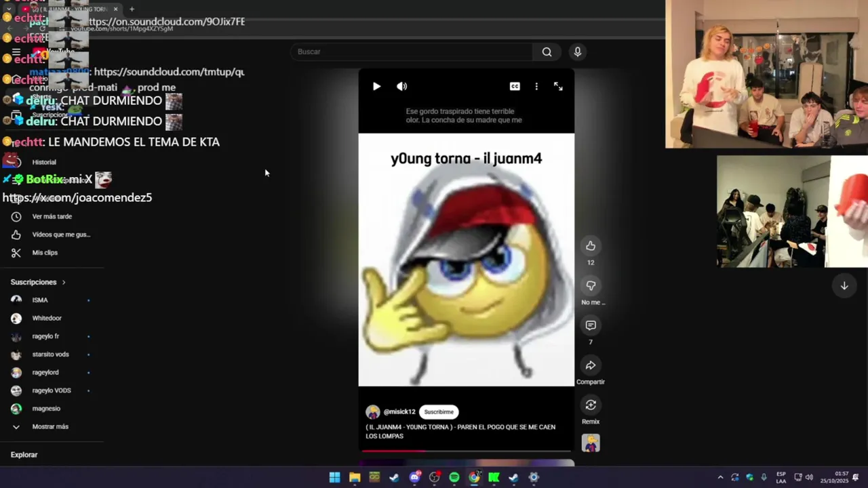Toggle closed captions CC on the Short
The image size is (868, 488).
click(x=515, y=86)
